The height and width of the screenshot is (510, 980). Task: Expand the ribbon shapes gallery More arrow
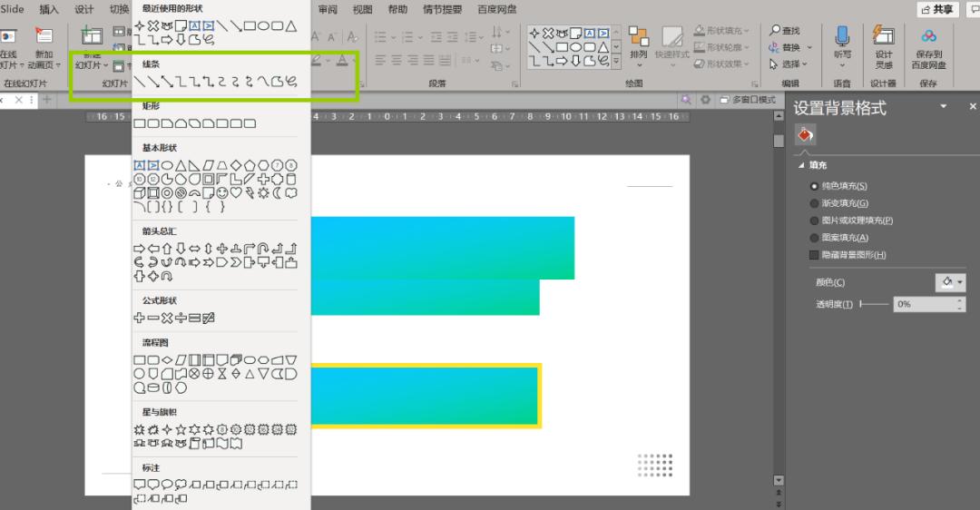pos(616,61)
